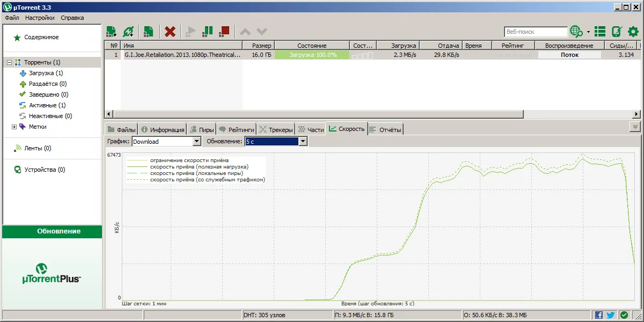Click the Create New Torrent icon
This screenshot has width=644, height=322.
149,32
